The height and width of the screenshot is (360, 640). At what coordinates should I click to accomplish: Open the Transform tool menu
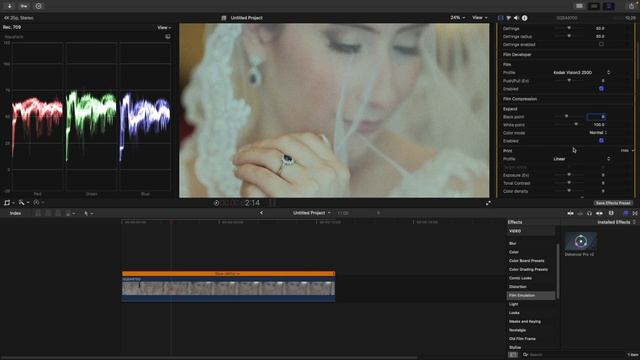[9, 202]
